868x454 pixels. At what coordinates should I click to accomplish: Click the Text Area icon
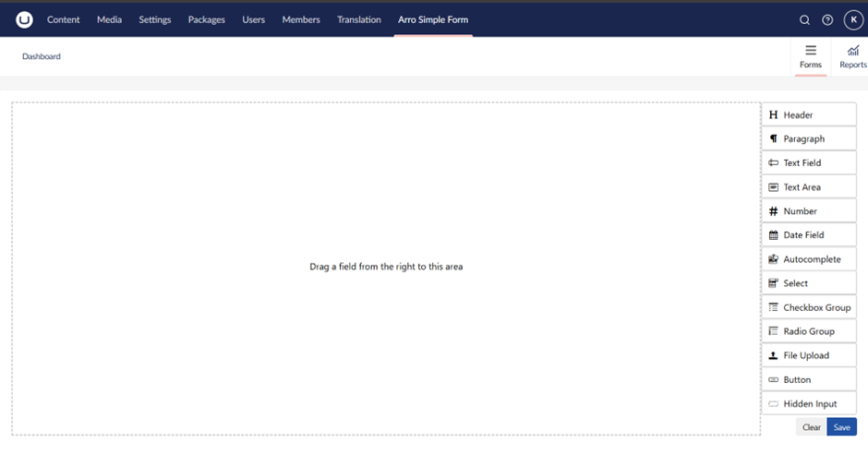[x=773, y=187]
